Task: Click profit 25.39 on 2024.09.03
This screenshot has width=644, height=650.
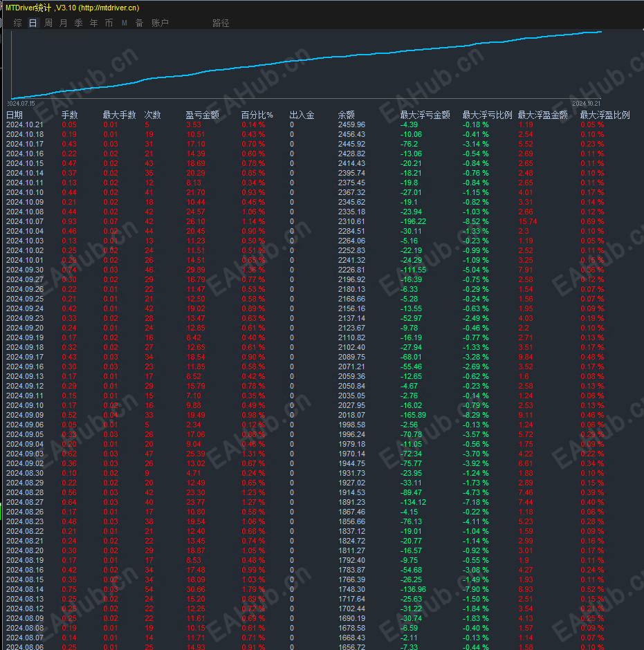Action: click(196, 454)
